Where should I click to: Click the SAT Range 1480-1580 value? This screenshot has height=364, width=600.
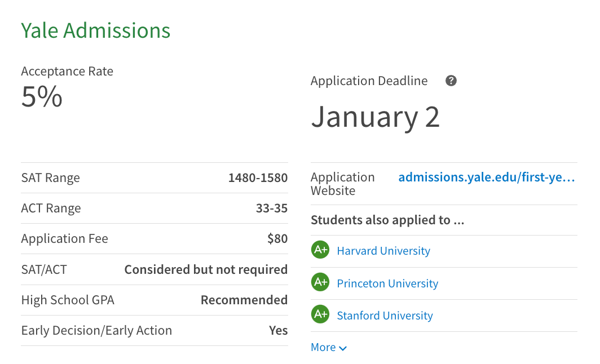[x=258, y=178]
